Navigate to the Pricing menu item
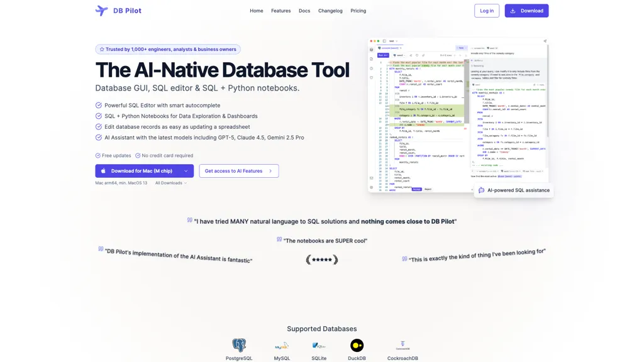Viewport: 644px width, 362px height. (358, 11)
